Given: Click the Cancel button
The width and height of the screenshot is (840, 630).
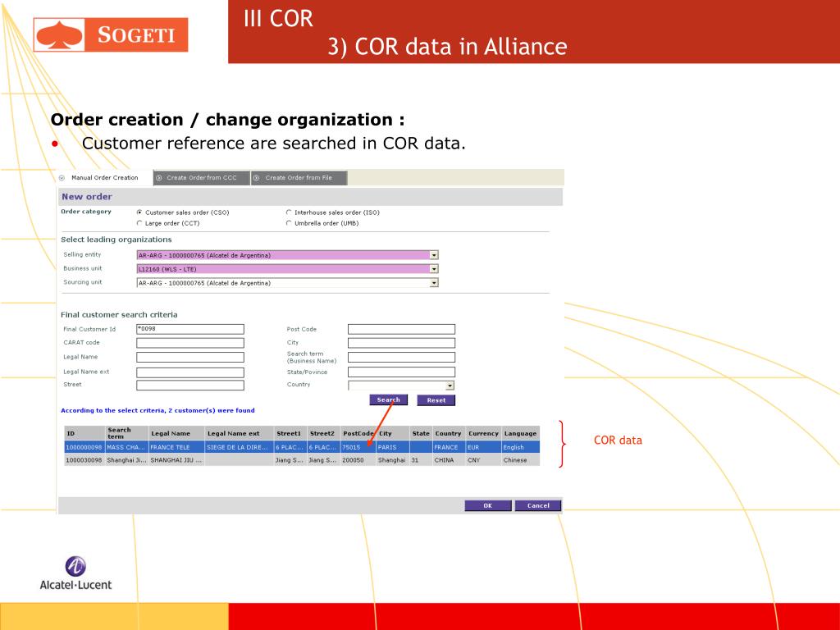Looking at the screenshot, I should (538, 505).
